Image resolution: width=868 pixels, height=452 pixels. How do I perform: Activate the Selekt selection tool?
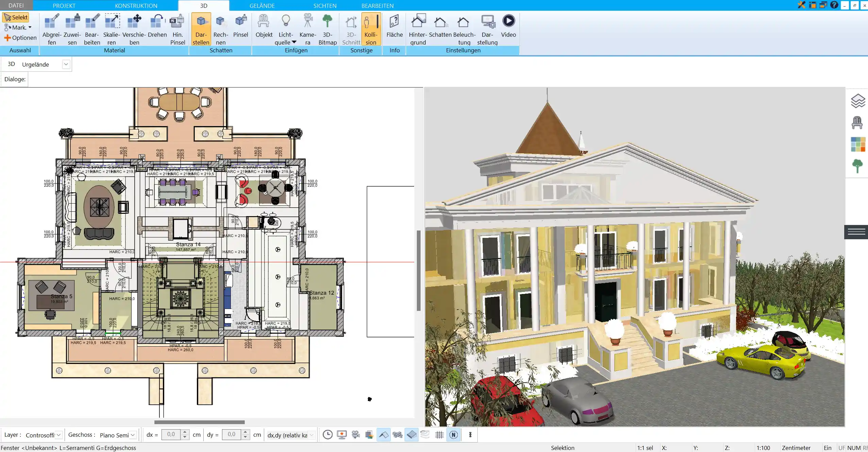[16, 17]
